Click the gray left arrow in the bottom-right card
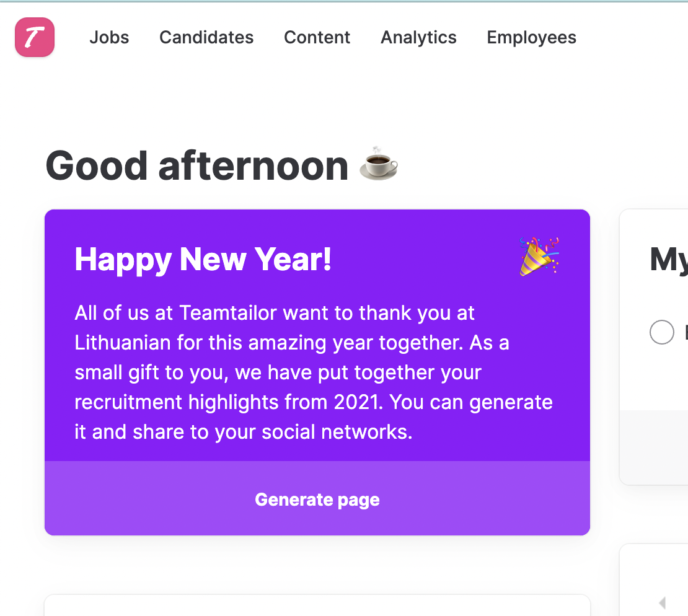The width and height of the screenshot is (688, 616). 662,602
